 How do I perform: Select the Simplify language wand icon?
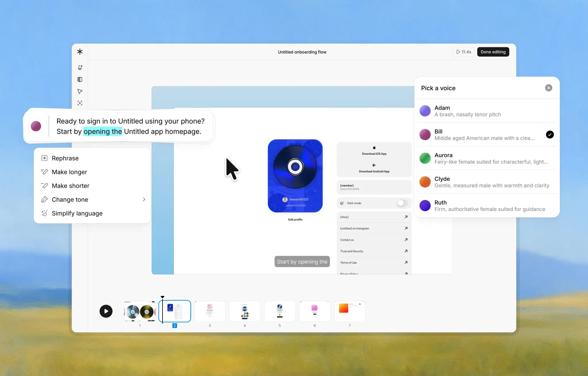coord(44,213)
